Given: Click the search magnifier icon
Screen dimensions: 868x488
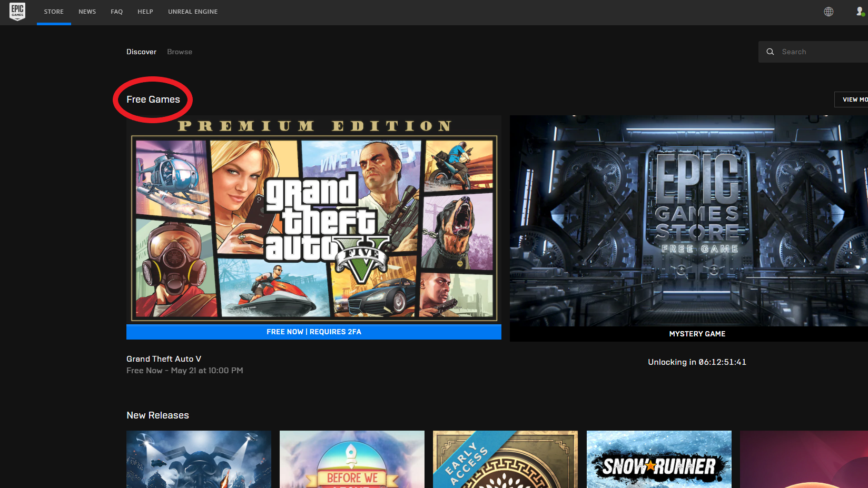Looking at the screenshot, I should click(x=770, y=52).
